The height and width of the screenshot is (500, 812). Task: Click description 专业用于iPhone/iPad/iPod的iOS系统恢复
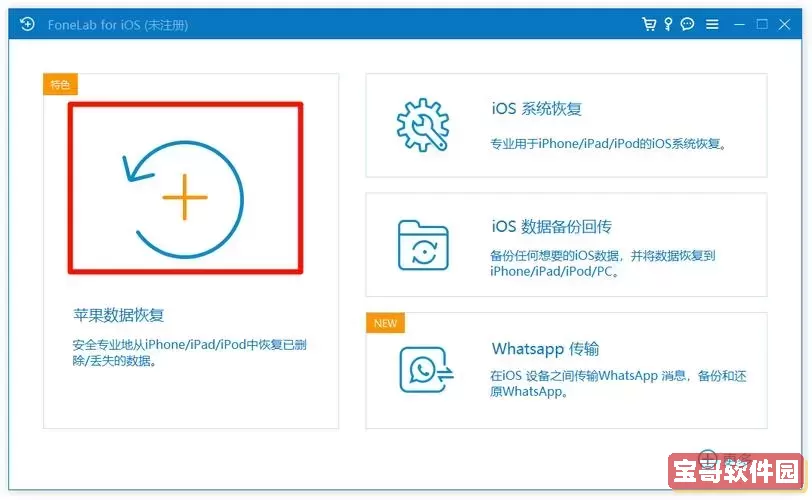tap(608, 144)
